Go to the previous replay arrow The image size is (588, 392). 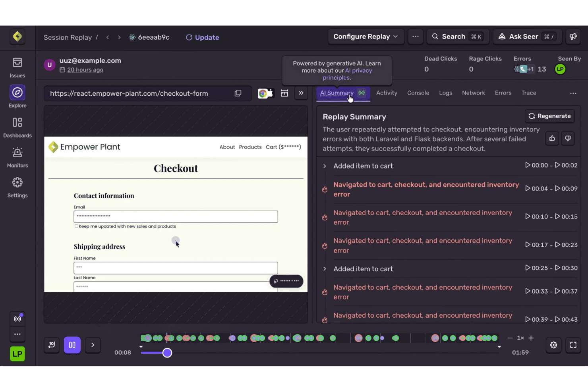pyautogui.click(x=108, y=37)
